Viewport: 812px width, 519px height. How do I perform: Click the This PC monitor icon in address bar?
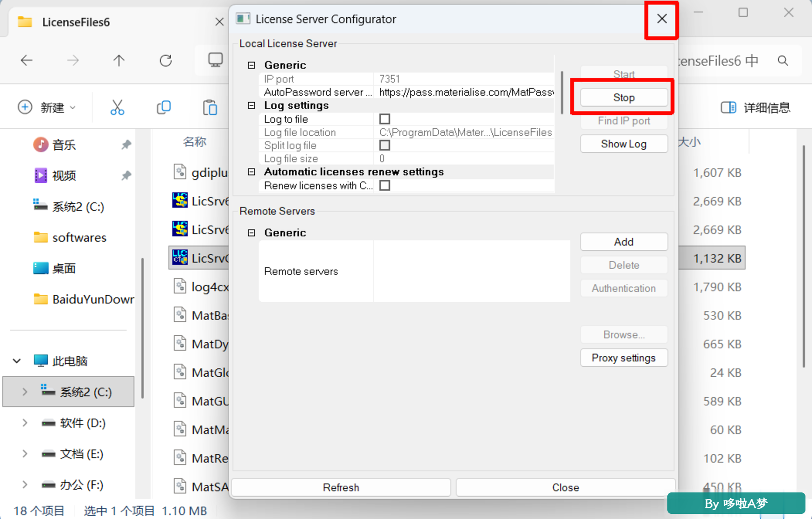(x=215, y=60)
